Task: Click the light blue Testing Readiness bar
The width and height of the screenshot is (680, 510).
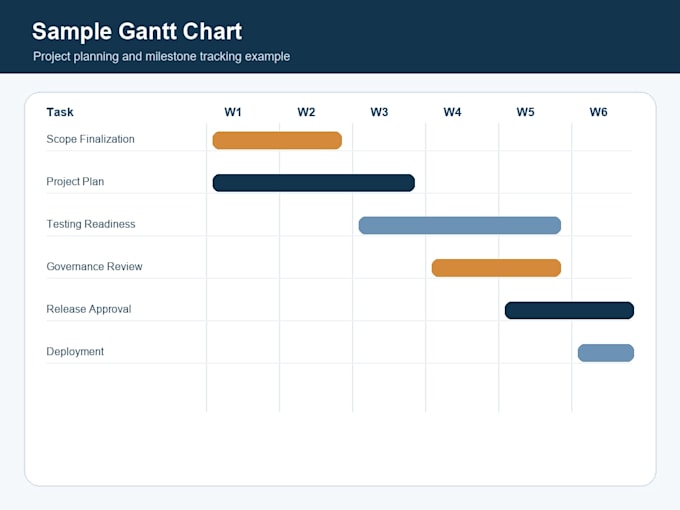Action: [x=460, y=226]
